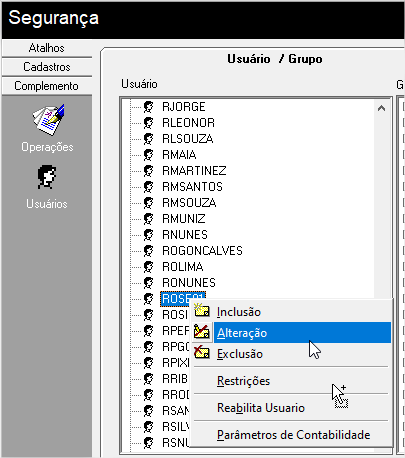Screen dimensions: 405x458
Task: Click user icon beside RMSOUZA
Action: pyautogui.click(x=148, y=203)
